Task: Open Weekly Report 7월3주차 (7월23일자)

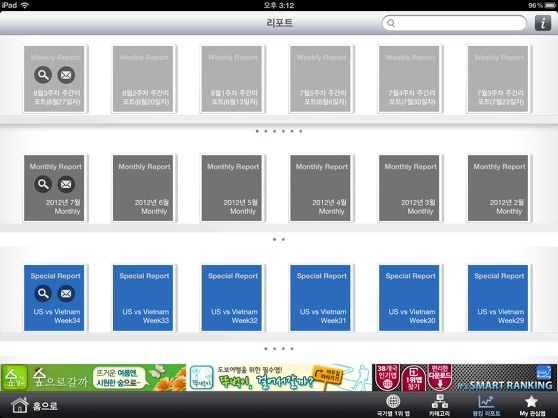Action: click(x=498, y=79)
